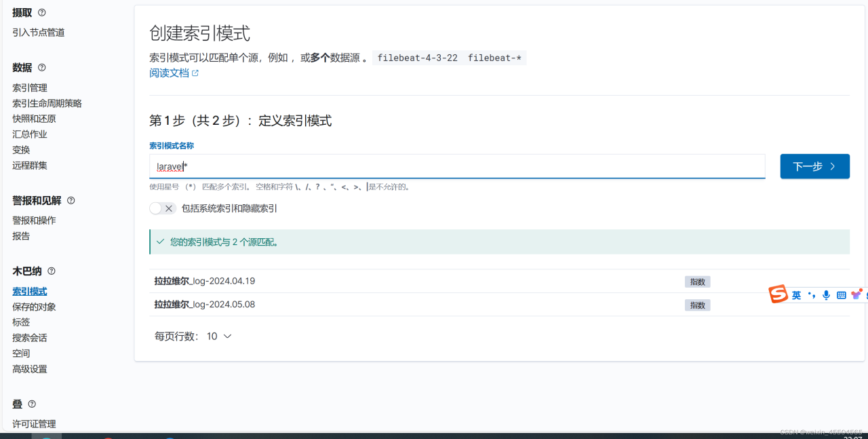Click 您的索引模式与 2 个源匹配 message
The image size is (868, 439).
[x=499, y=242]
